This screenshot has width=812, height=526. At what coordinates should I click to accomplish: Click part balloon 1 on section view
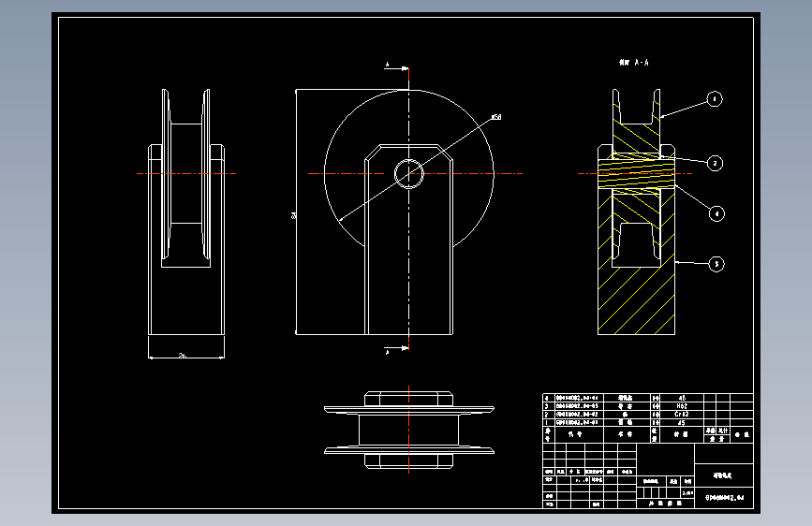tap(715, 99)
